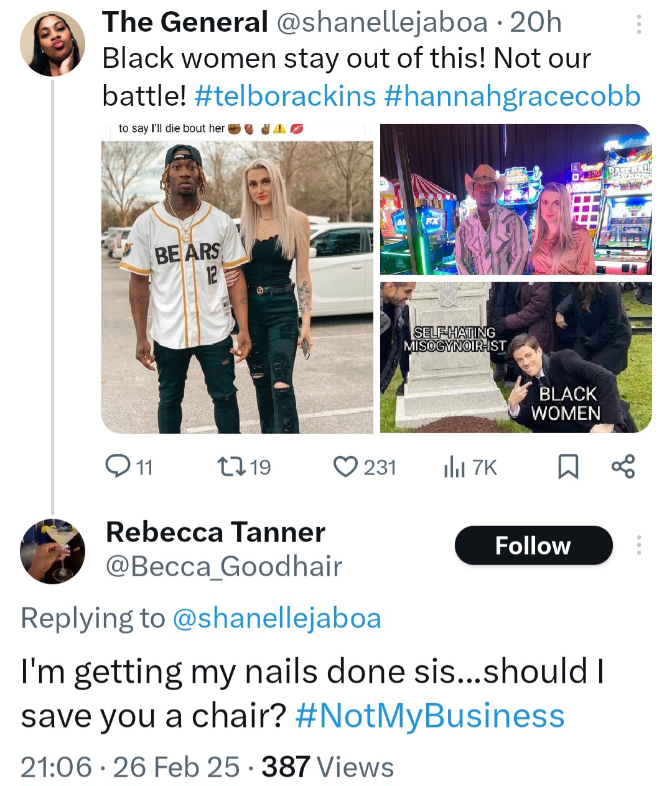
Task: Open the #telborackins hashtag
Action: [x=285, y=95]
